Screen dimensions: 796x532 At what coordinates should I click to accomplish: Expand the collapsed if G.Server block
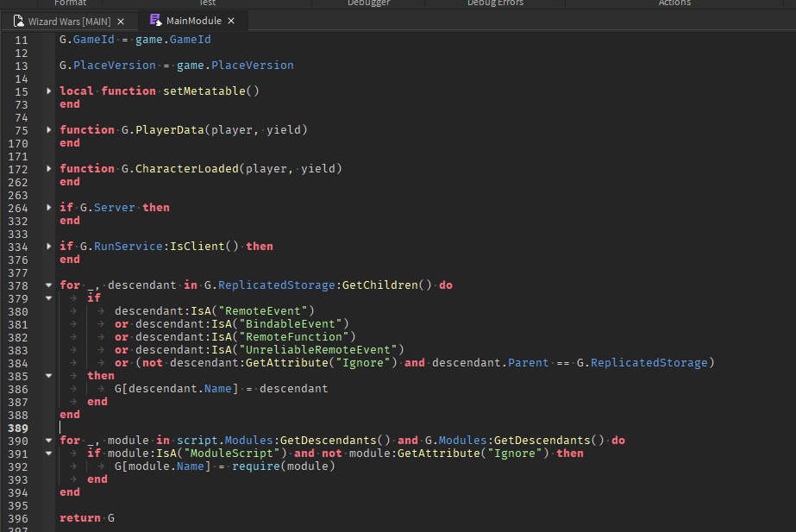coord(48,207)
